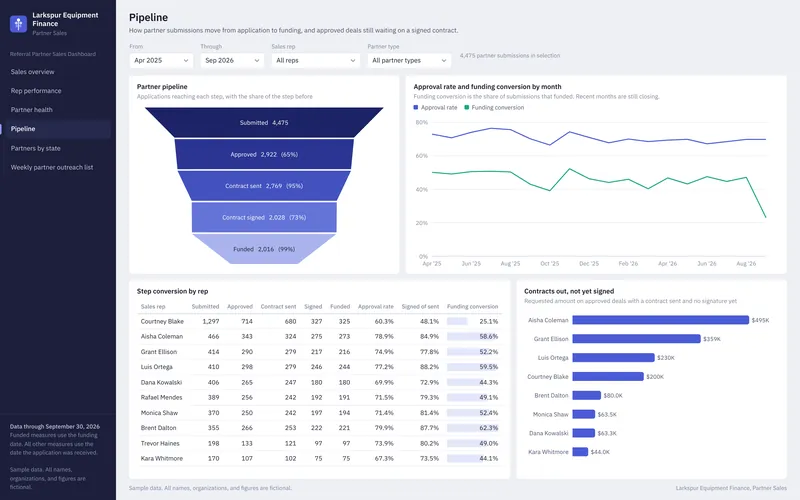Sort table by Funding conversion column
Image resolution: width=800 pixels, height=500 pixels.
(472, 307)
